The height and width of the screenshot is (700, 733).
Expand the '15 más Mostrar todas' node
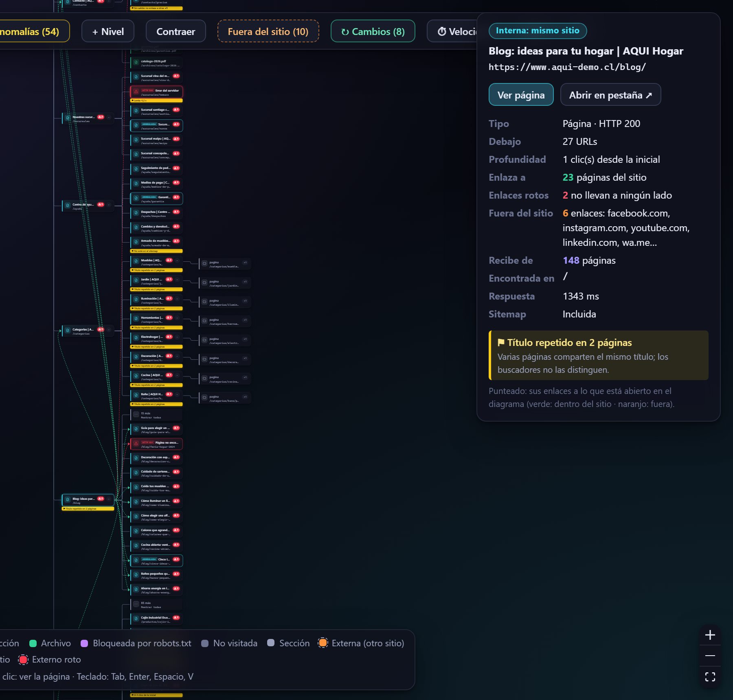tap(156, 415)
